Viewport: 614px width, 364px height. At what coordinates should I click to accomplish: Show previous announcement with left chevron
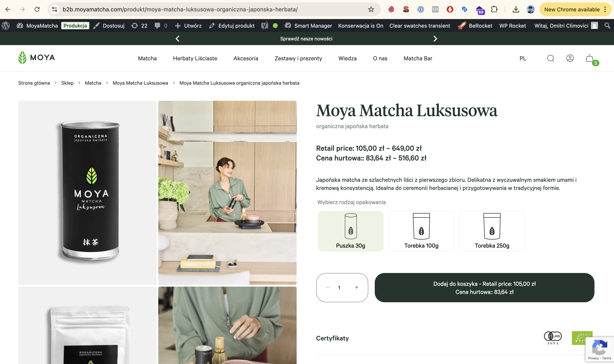(178, 39)
